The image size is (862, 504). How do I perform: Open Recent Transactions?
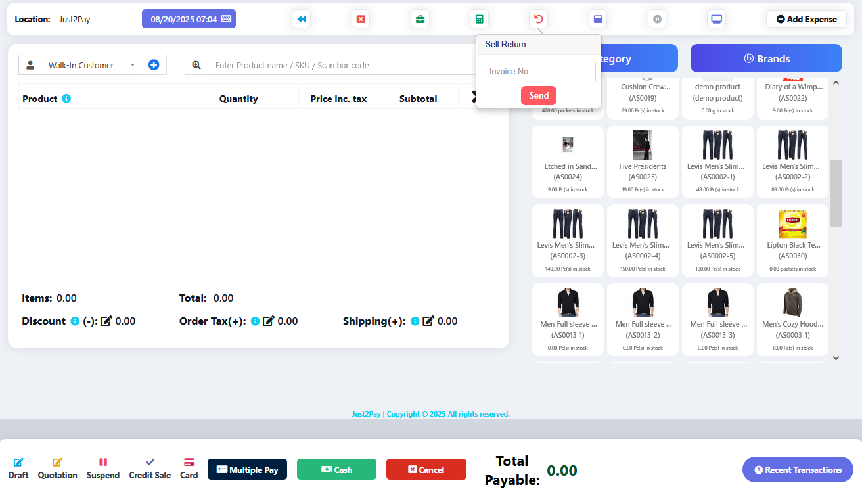click(798, 470)
